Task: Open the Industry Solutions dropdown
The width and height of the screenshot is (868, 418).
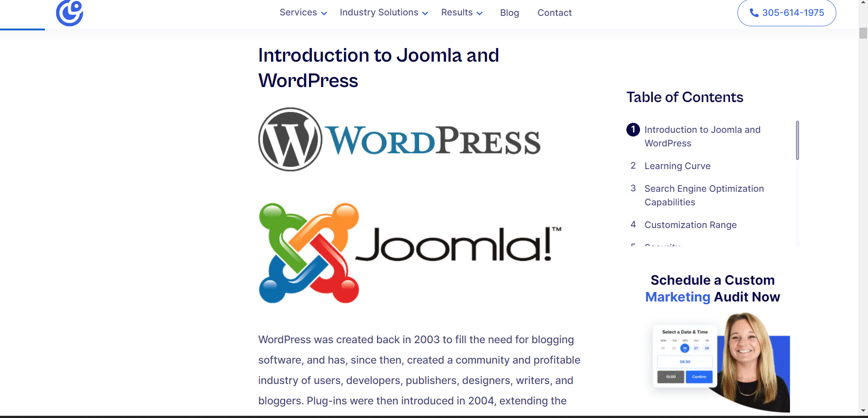Action: [x=384, y=13]
